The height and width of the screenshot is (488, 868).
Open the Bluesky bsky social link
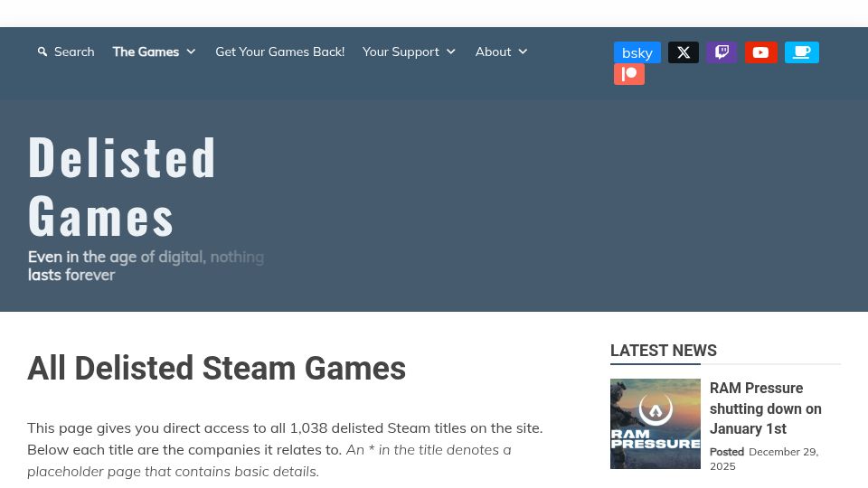[x=637, y=52]
